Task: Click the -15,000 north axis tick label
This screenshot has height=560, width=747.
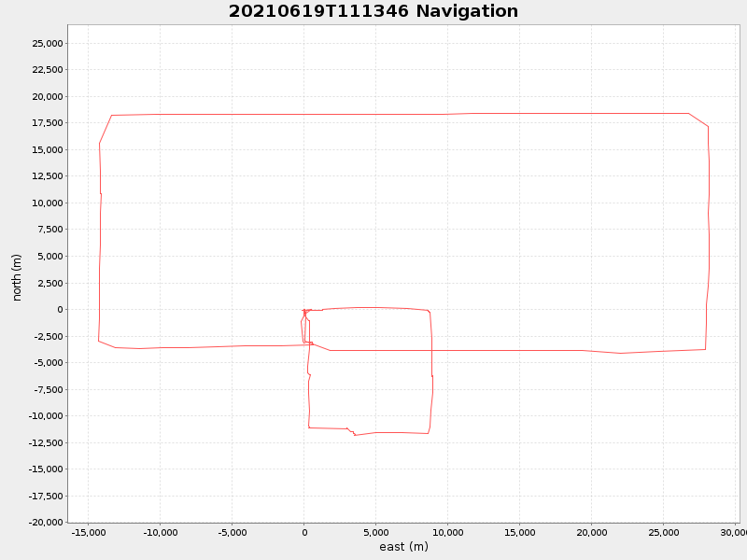Action: click(46, 469)
